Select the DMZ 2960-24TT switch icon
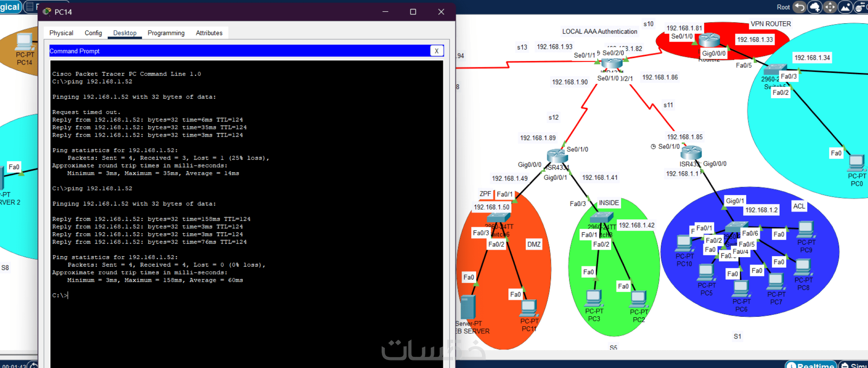This screenshot has width=868, height=368. click(498, 217)
